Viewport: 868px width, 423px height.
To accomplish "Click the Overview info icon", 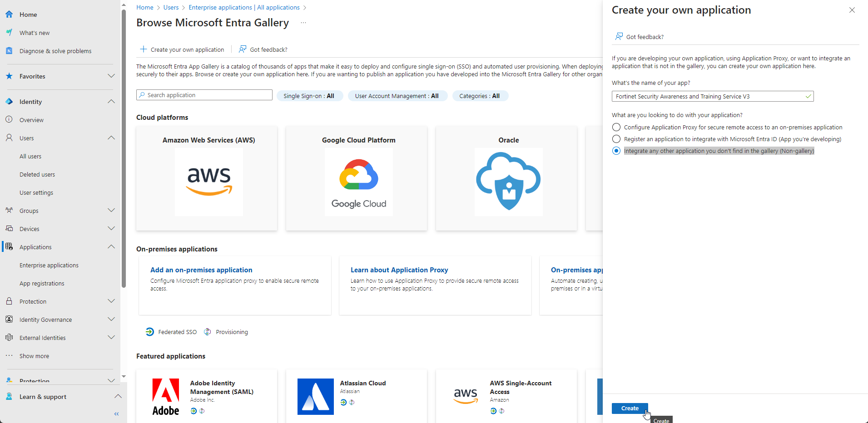I will pyautogui.click(x=9, y=120).
